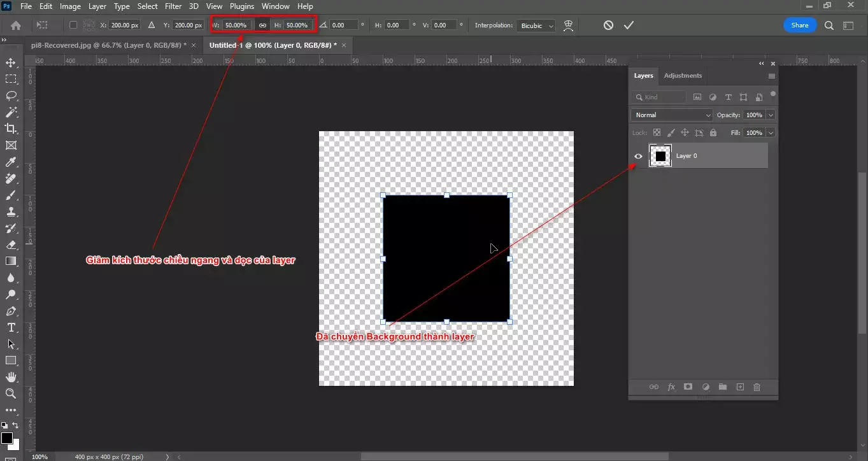Viewport: 868px width, 461px height.
Task: Toggle maintain aspect ratio link in transform bar
Action: 263,25
